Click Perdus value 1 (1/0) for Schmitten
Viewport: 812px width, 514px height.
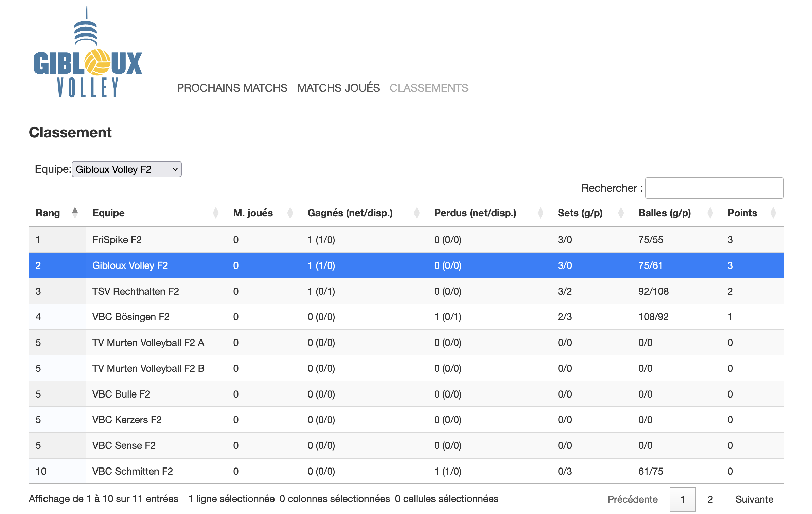point(448,471)
